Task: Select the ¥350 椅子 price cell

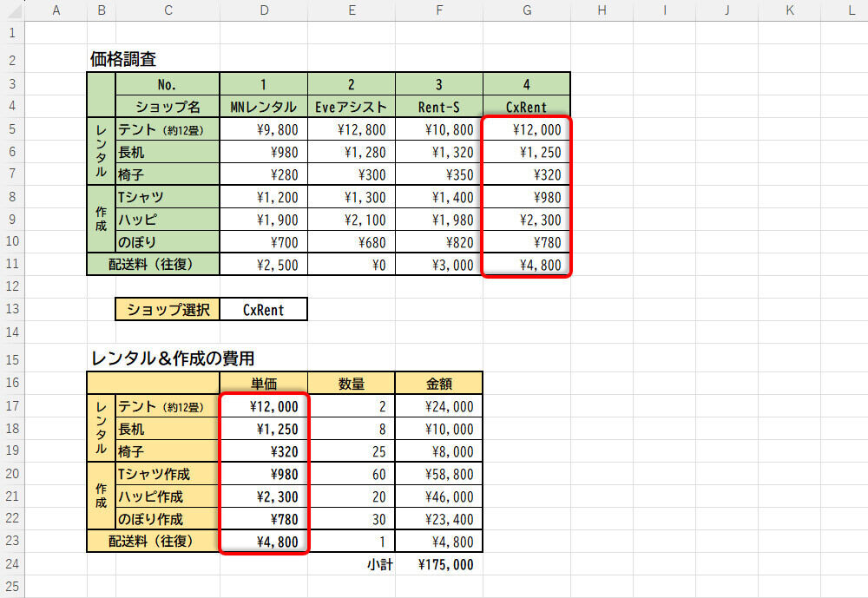Action: [439, 174]
